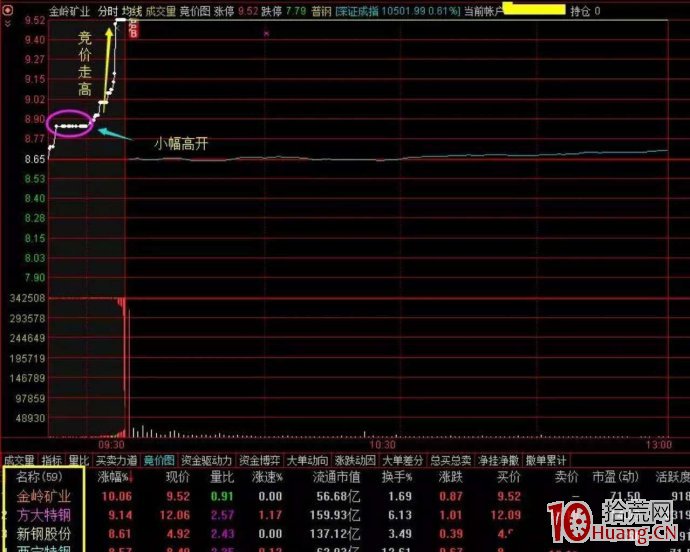Switch to the 撤单累计 bottom tab
Screen dimensions: 690x552
546,460
